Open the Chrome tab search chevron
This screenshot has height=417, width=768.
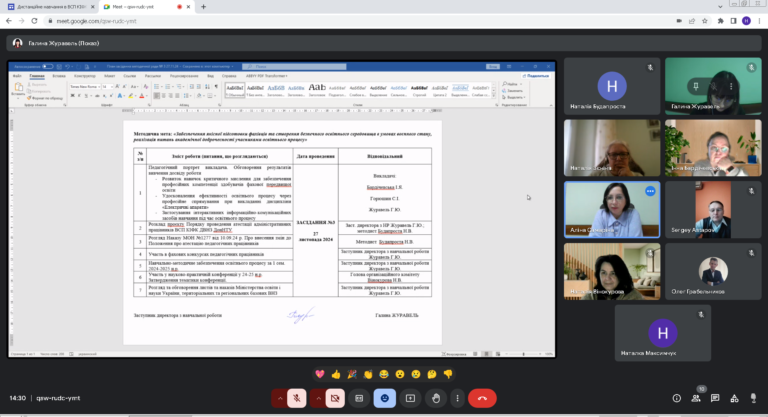720,7
